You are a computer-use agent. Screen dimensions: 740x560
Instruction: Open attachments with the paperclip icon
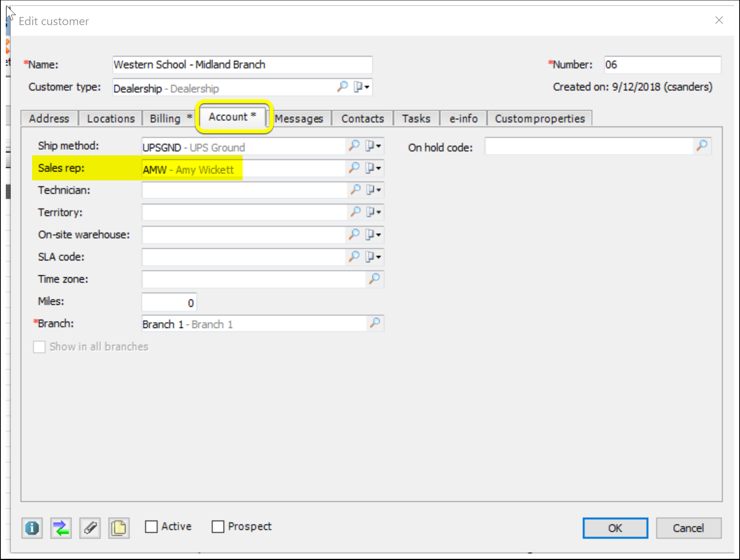tap(90, 528)
